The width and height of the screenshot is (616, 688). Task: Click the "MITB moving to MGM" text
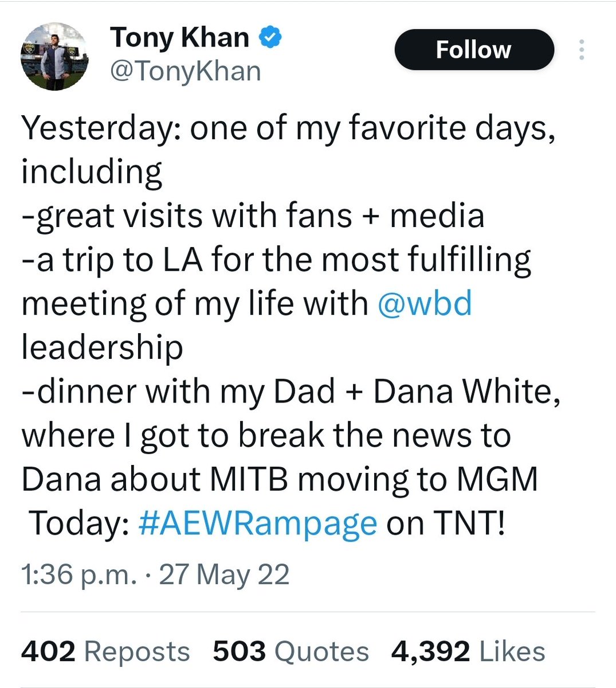[374, 479]
